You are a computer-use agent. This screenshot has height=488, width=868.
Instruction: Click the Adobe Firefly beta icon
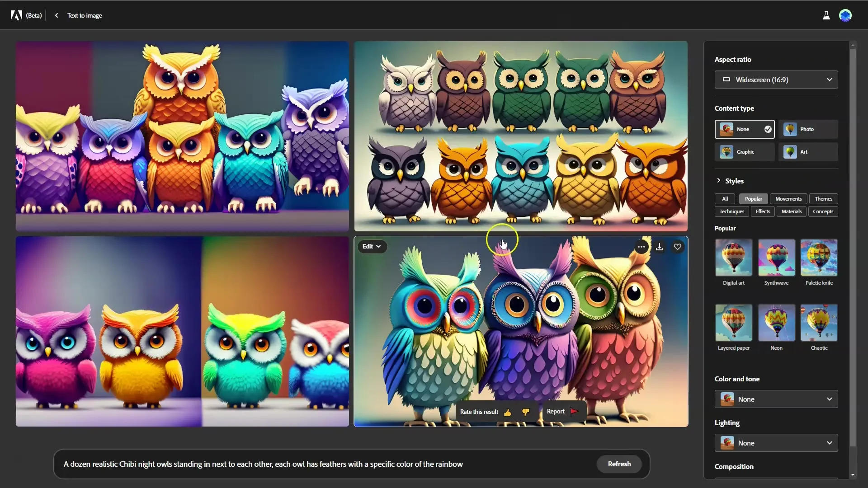(16, 14)
